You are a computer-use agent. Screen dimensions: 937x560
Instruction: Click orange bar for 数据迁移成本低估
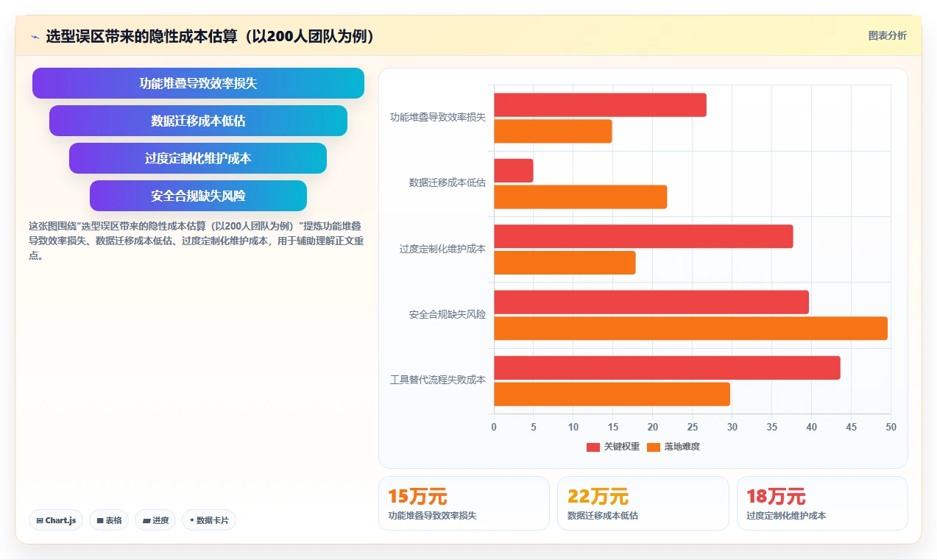click(x=581, y=197)
